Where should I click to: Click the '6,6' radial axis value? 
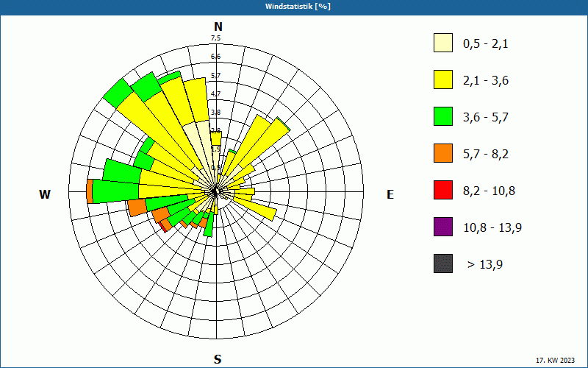(x=215, y=57)
